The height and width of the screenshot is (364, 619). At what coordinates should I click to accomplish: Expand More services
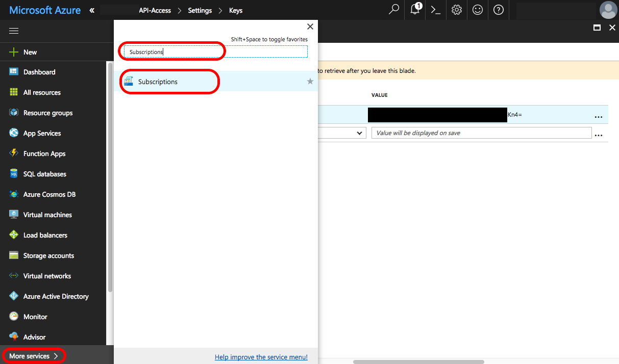point(34,356)
